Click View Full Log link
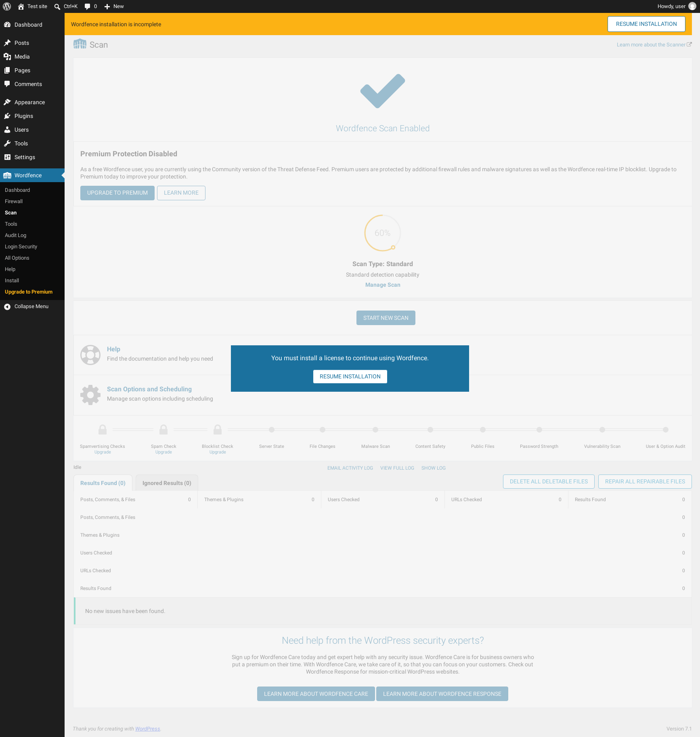 point(397,468)
